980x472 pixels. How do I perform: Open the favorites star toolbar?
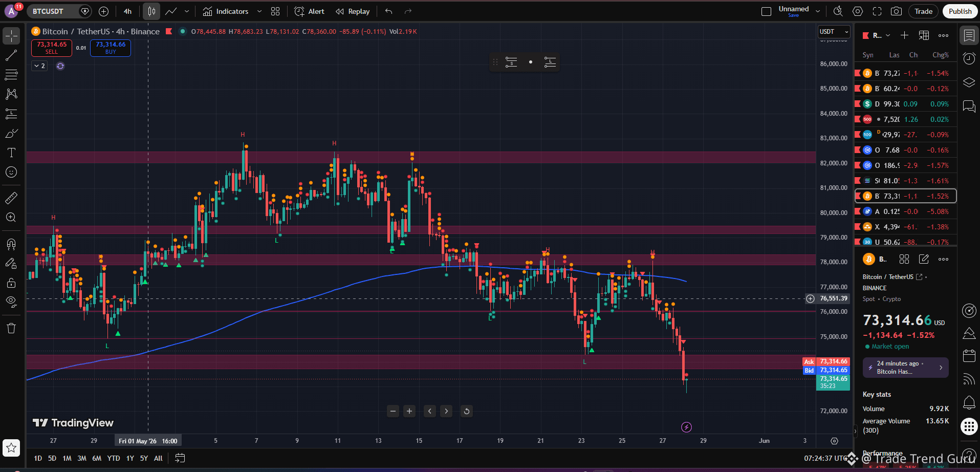(x=11, y=448)
